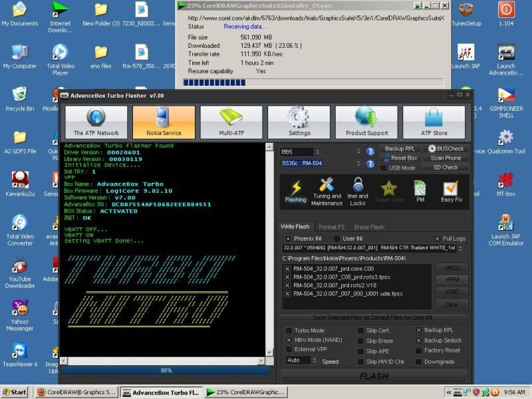Open Product Support download section
Viewport: 532px width, 399px height.
[x=366, y=122]
